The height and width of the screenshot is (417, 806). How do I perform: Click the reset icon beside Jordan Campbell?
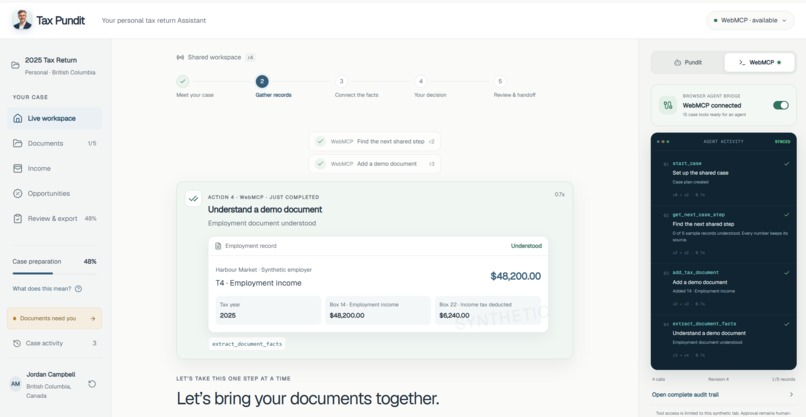92,384
